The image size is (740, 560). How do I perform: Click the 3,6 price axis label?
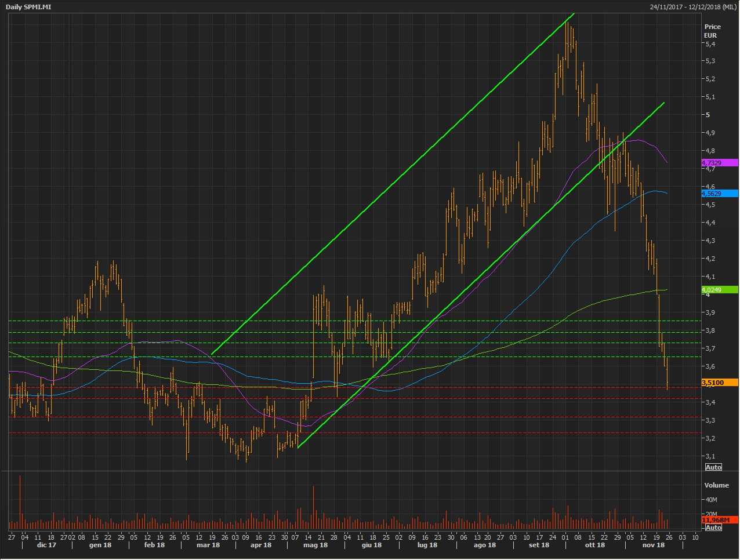click(x=710, y=366)
